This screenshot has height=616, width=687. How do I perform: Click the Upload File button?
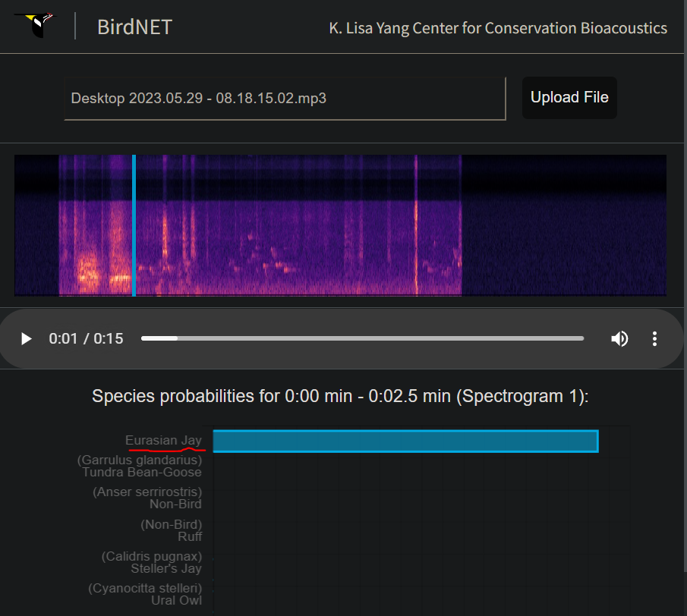click(569, 98)
